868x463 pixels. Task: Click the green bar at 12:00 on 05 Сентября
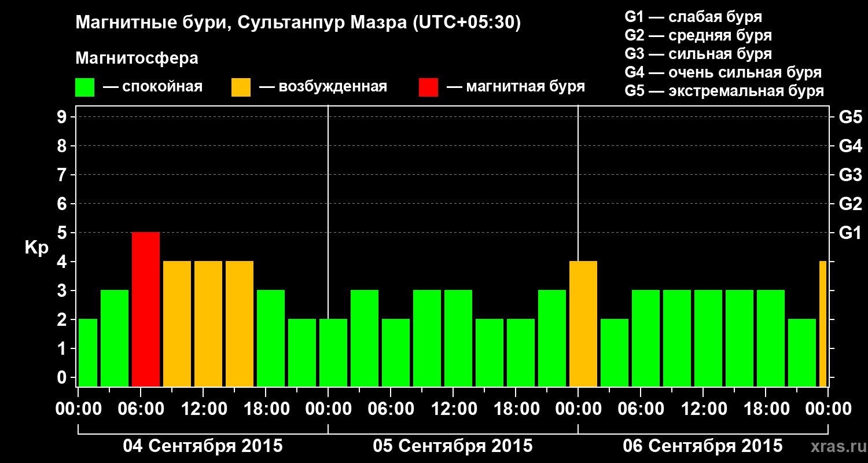(x=458, y=339)
